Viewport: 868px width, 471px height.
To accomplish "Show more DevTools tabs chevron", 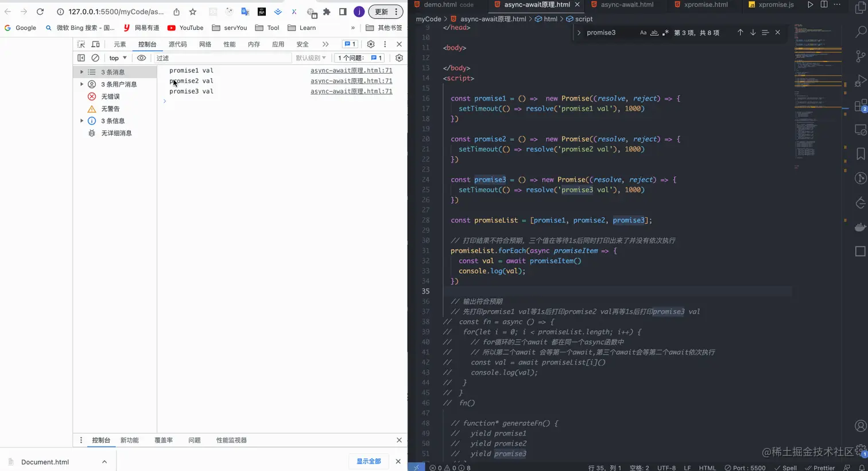I will pos(325,44).
